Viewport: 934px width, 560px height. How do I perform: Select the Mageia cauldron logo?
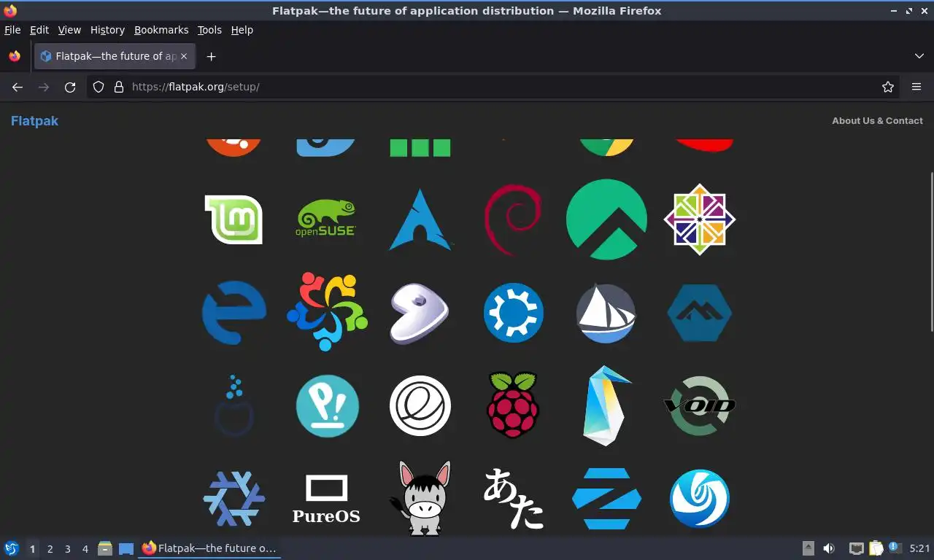pos(233,406)
